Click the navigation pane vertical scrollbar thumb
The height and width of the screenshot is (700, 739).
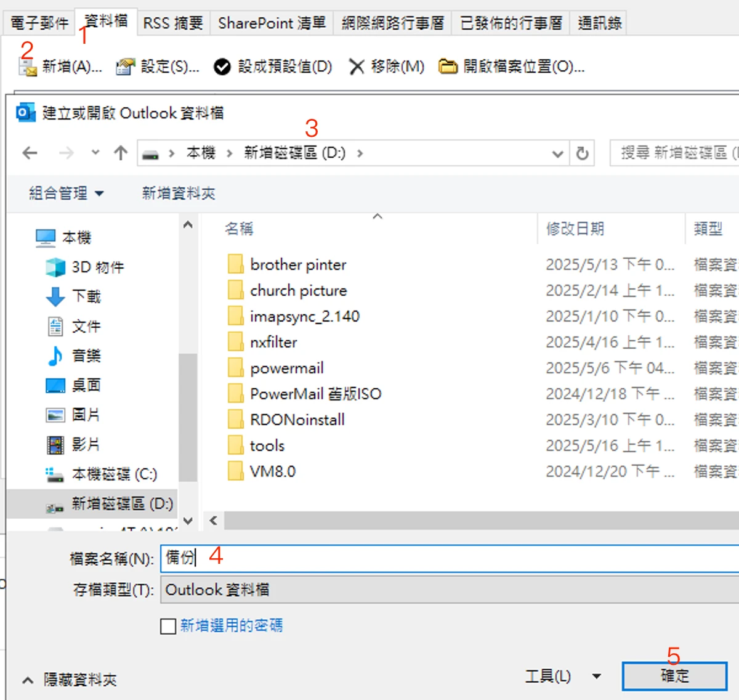pyautogui.click(x=188, y=417)
